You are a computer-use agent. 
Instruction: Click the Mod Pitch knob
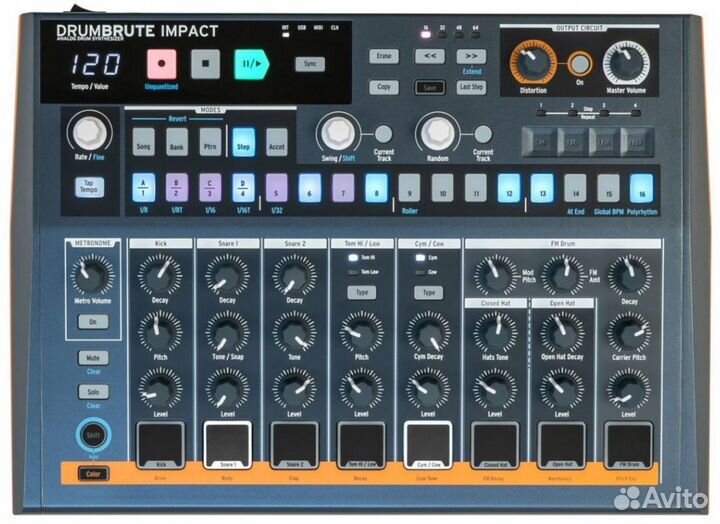(495, 276)
